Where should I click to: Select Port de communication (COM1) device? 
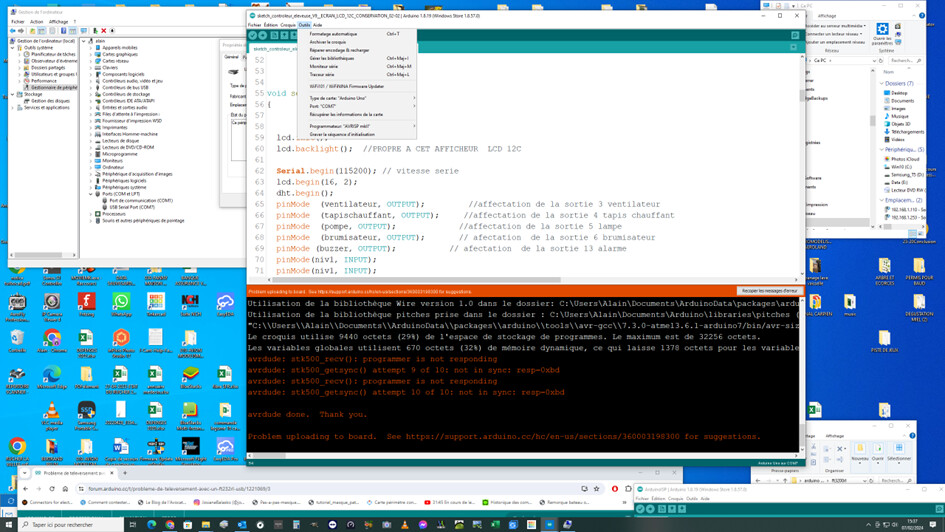(141, 201)
